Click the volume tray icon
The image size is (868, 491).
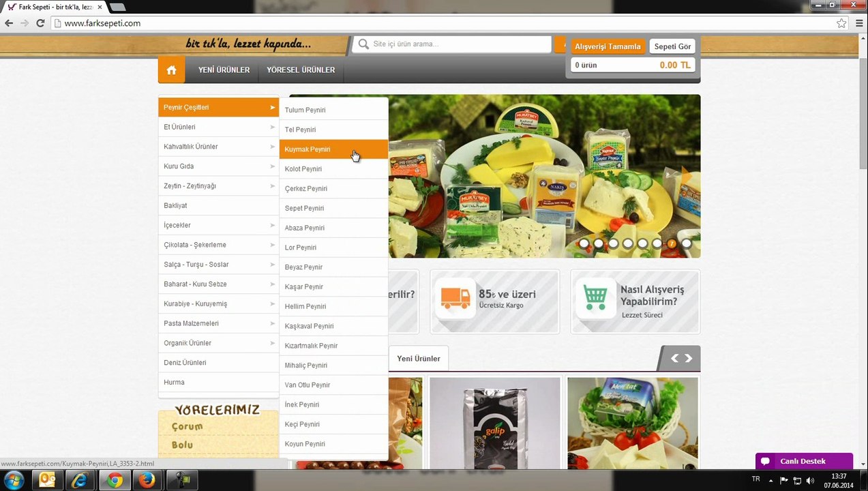810,481
